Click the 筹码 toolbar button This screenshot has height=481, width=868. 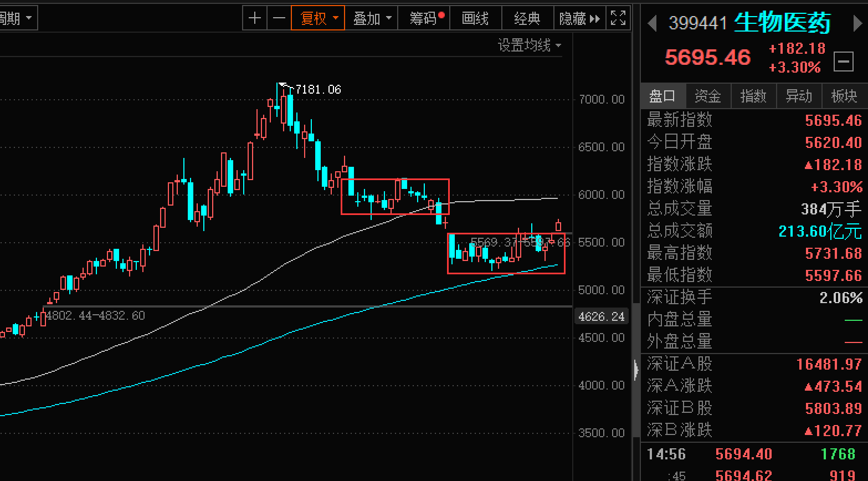[x=424, y=18]
